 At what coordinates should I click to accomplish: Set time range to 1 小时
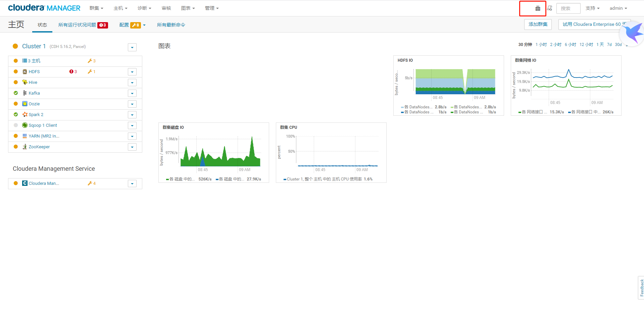point(541,45)
